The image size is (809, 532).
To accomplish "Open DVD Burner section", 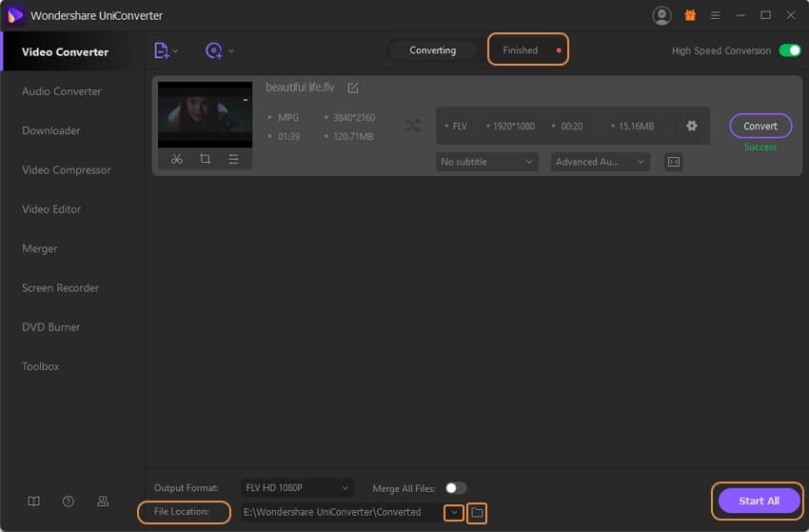I will coord(51,327).
